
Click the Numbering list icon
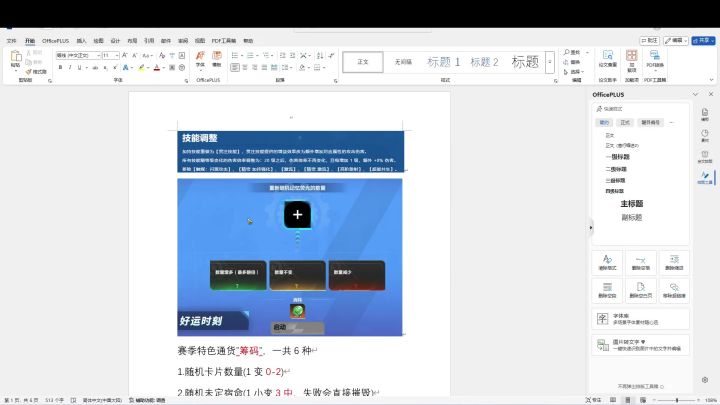(x=250, y=55)
